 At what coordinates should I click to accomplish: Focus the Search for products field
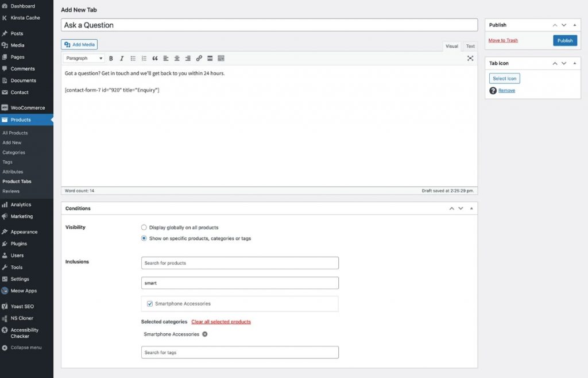[240, 263]
